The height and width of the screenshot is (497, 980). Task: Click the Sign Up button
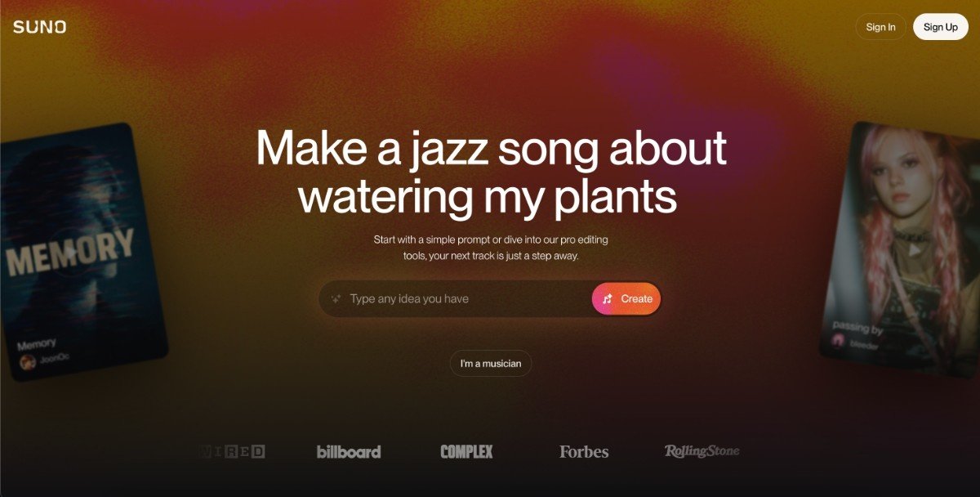(x=940, y=27)
